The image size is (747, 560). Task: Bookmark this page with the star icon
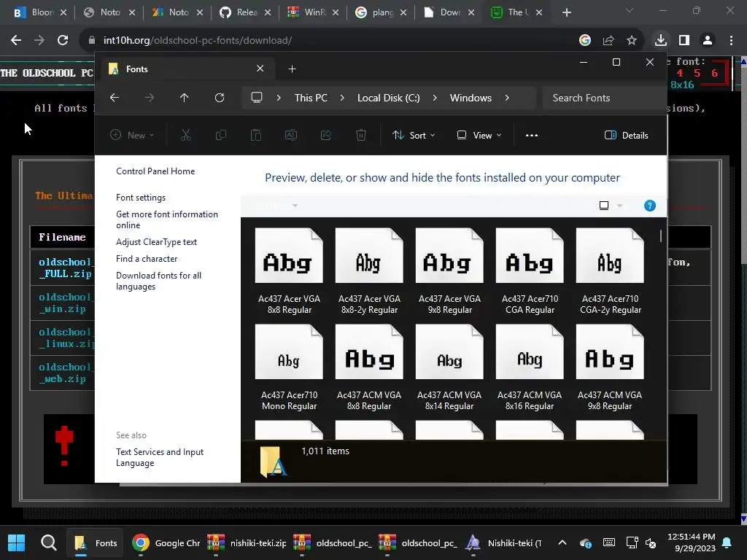click(x=632, y=40)
